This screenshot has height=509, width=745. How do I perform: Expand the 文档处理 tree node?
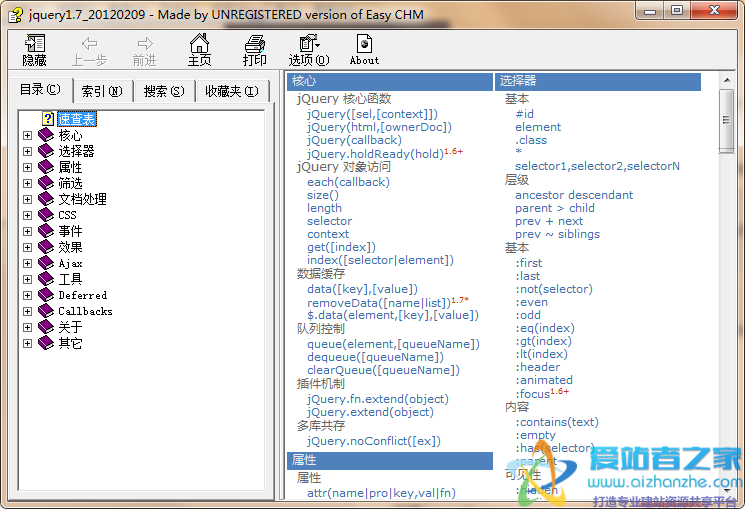pyautogui.click(x=28, y=199)
